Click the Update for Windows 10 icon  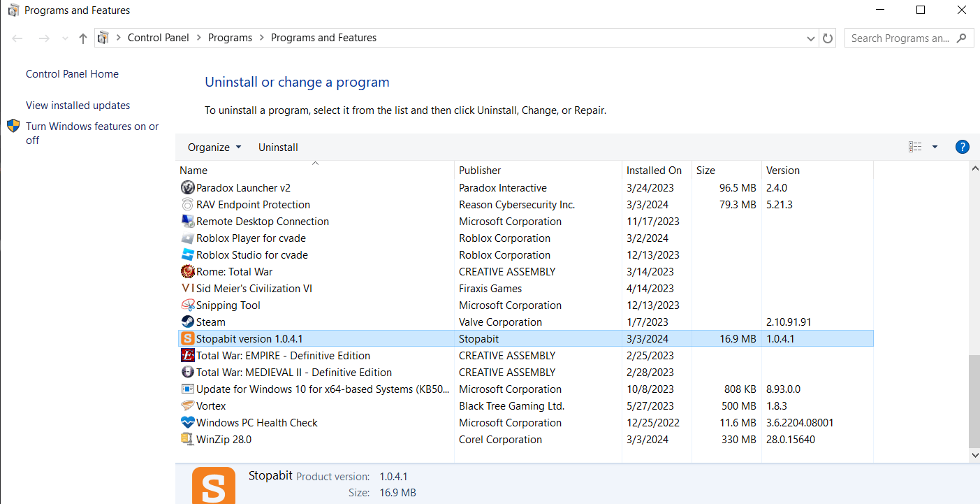[x=187, y=389]
